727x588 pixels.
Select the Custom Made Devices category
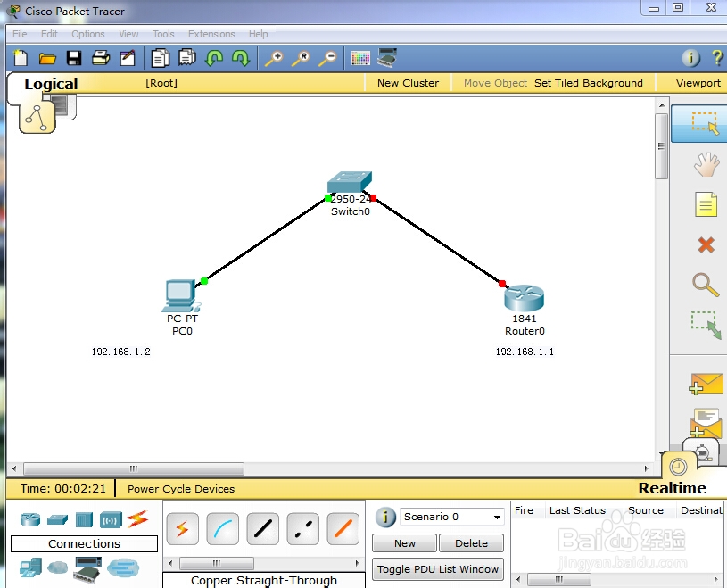[87, 569]
